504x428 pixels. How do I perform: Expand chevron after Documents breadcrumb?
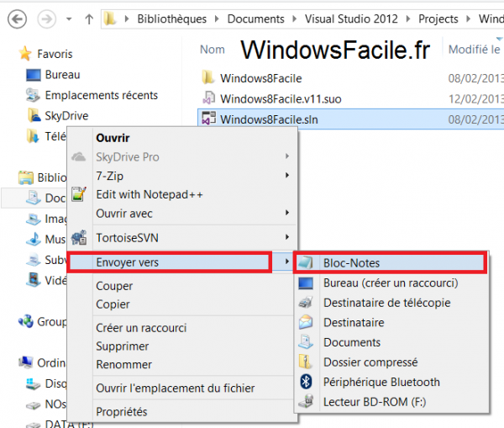click(x=295, y=19)
